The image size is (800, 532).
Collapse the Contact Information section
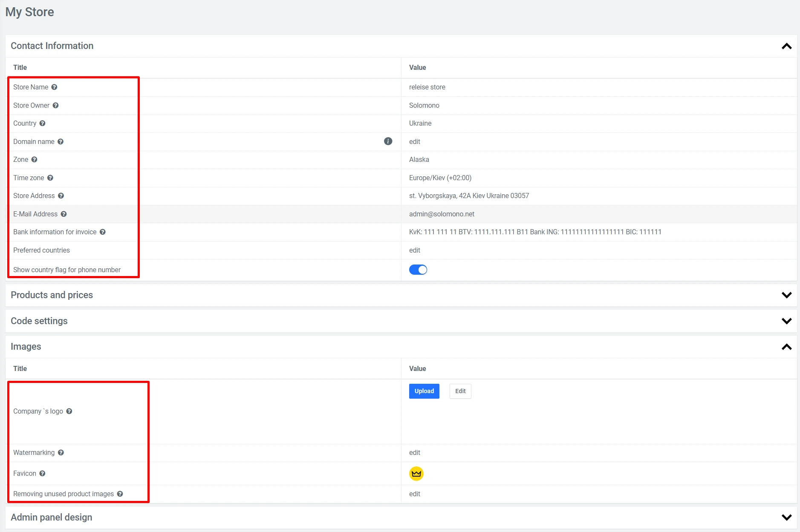786,46
